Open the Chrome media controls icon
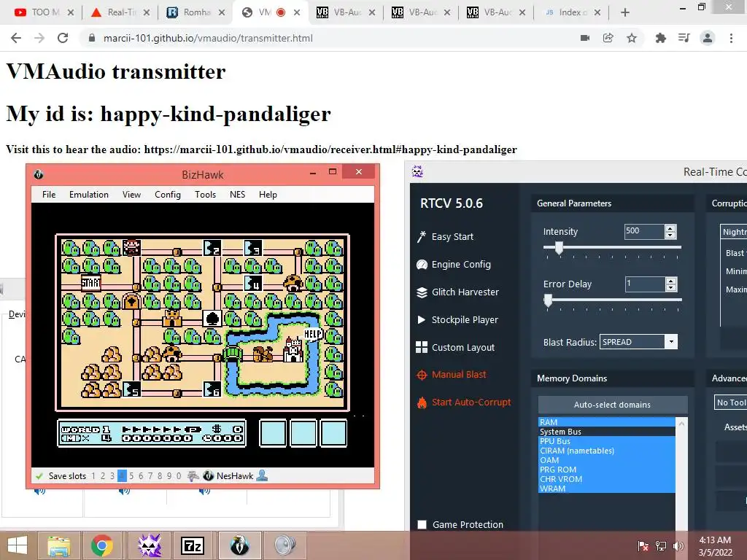This screenshot has height=560, width=747. click(684, 38)
